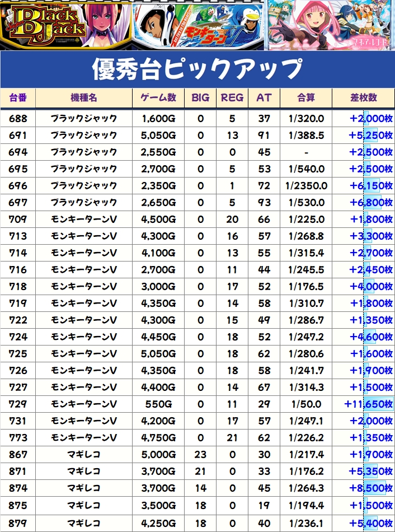Click machine number 871

click(18, 472)
